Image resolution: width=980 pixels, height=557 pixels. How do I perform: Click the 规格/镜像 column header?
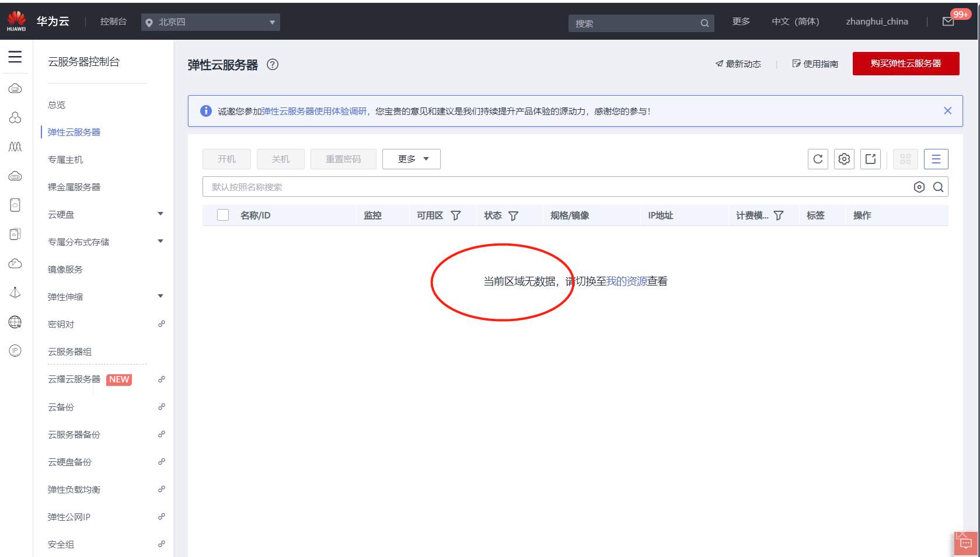coord(570,215)
